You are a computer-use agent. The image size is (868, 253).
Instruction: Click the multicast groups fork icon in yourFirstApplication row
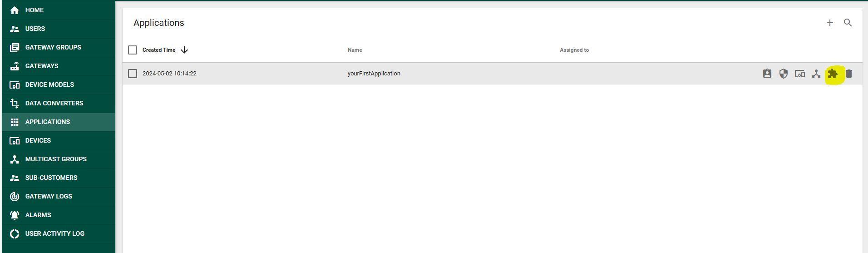[x=816, y=74]
